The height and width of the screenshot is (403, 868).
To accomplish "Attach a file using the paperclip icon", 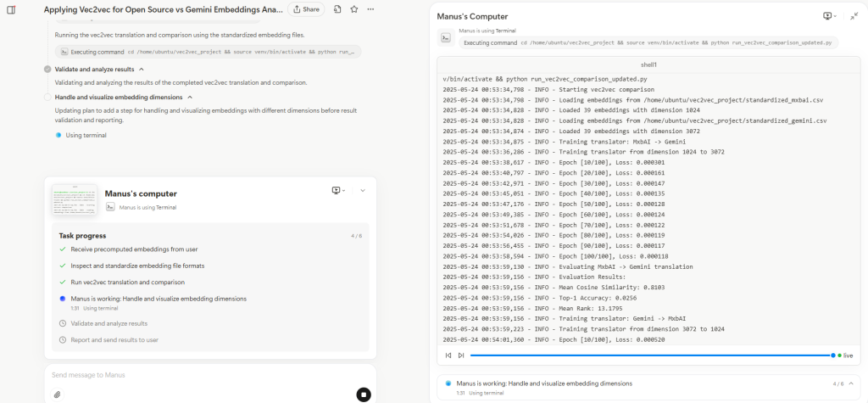I will click(58, 395).
